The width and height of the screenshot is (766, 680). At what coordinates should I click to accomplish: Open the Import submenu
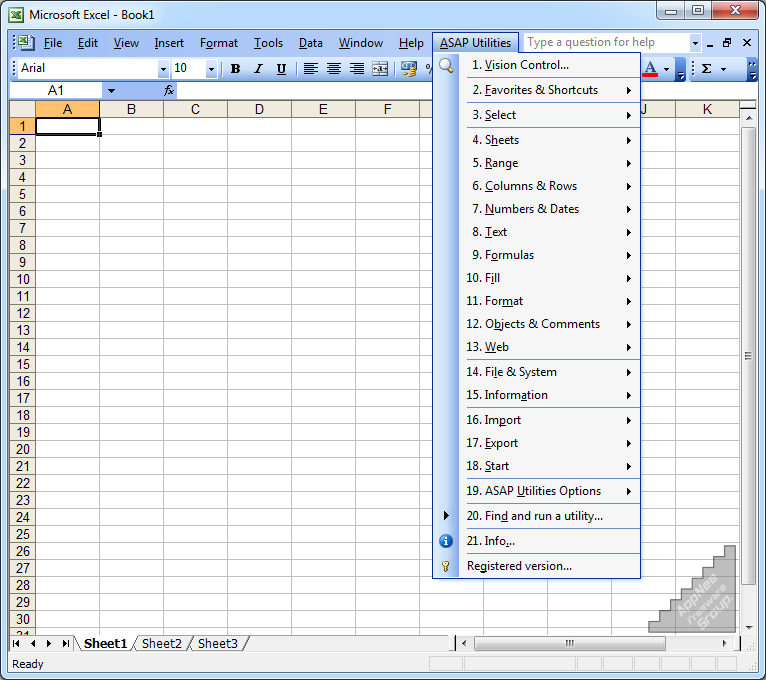[x=550, y=420]
